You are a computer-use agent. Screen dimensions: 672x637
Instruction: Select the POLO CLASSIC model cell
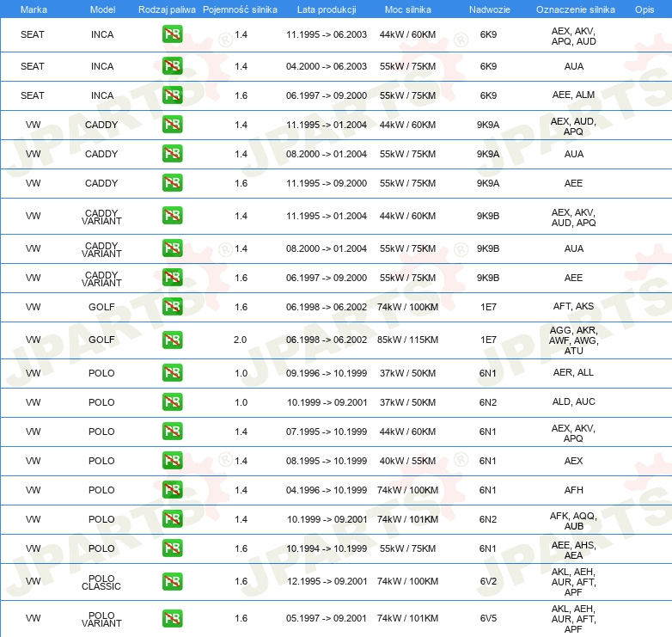101,582
